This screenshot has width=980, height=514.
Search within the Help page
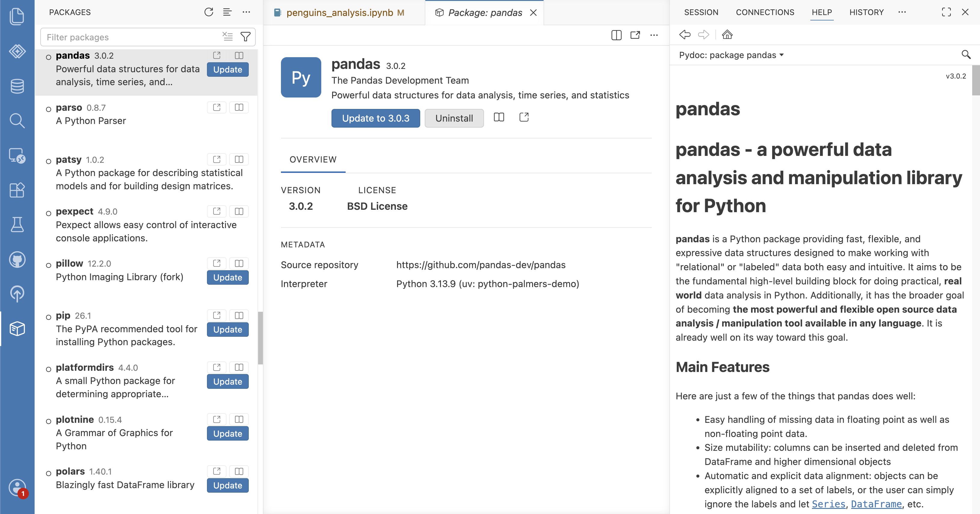[x=966, y=55]
